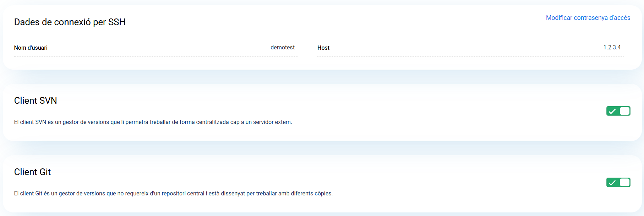Click the white knob of the Git switch

(624, 183)
